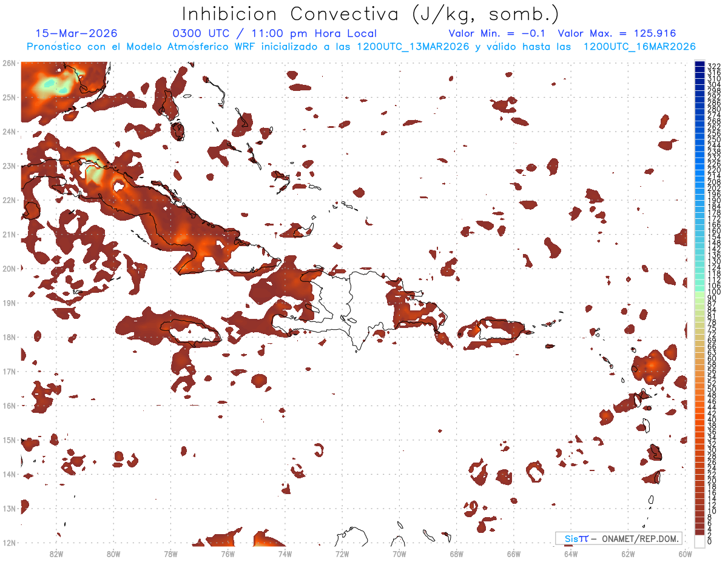Image resolution: width=728 pixels, height=562 pixels.
Task: Click the "17N" latitude label
Action: tap(8, 371)
